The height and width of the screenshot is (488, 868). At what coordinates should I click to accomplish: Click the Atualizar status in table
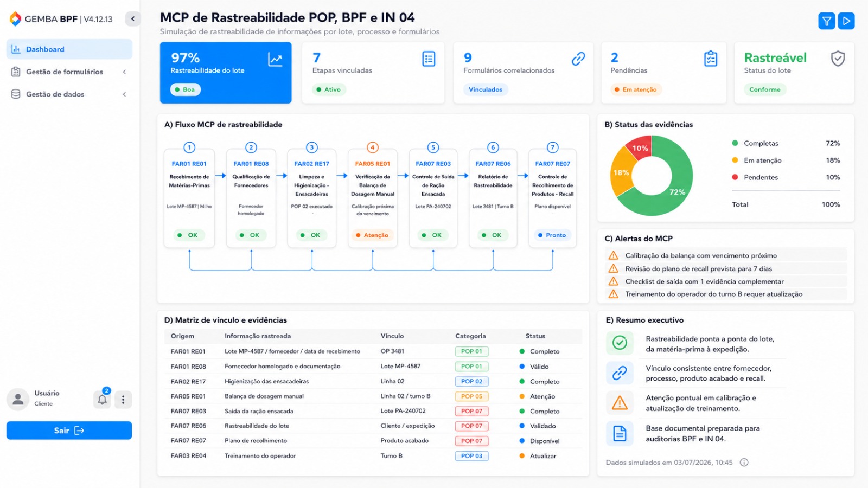[538, 456]
